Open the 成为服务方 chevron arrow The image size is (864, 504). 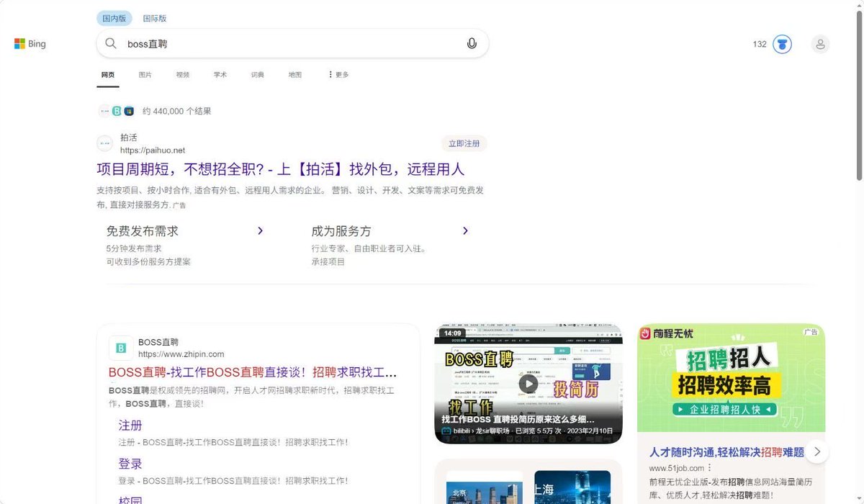click(466, 230)
